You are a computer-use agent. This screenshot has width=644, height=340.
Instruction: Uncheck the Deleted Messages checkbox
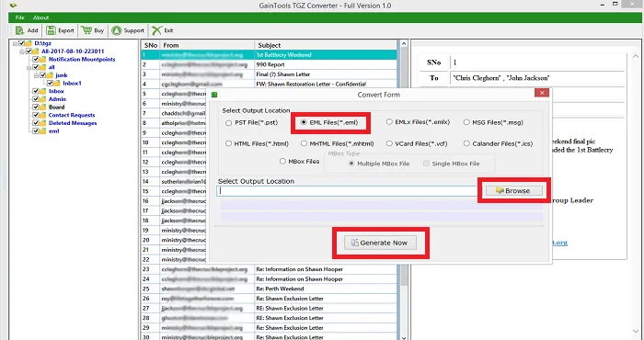pos(36,123)
